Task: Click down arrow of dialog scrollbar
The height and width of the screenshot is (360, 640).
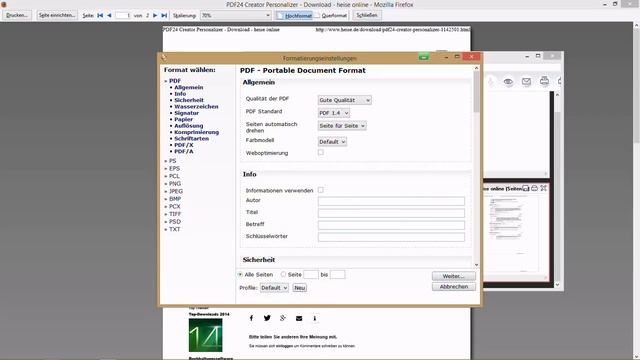Action: [476, 265]
